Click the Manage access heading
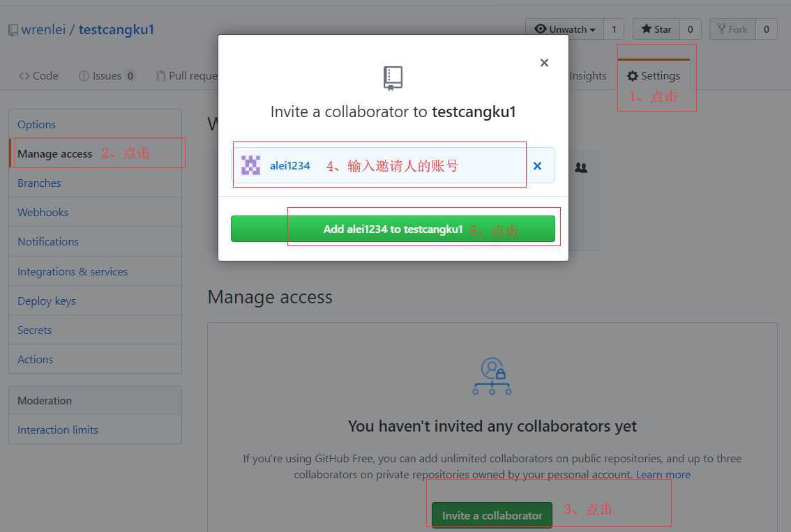 [270, 297]
